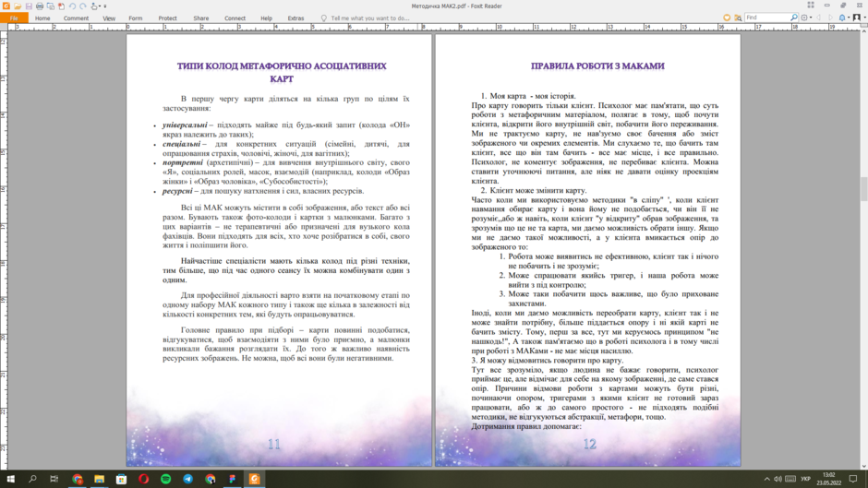The height and width of the screenshot is (488, 868).
Task: Click the Foxit Reader logo icon
Action: (x=6, y=6)
